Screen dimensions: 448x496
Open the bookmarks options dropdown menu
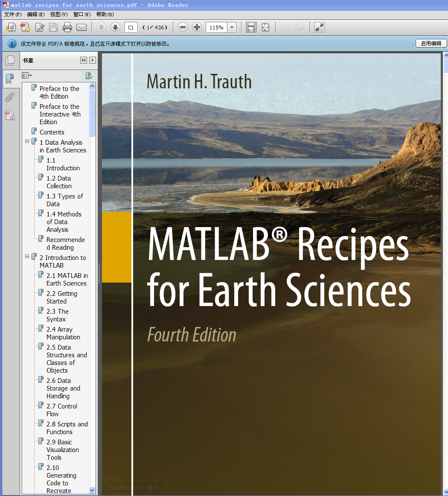coord(27,76)
